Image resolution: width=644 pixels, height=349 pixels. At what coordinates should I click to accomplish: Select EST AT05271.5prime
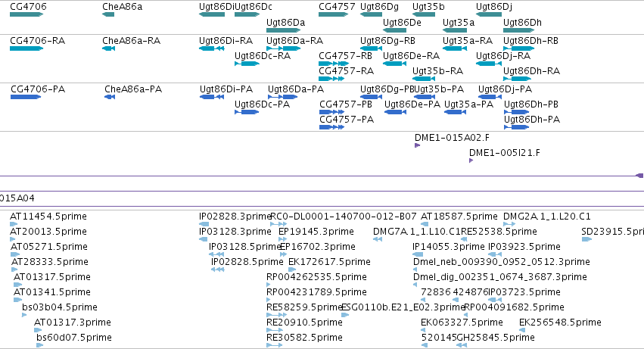click(x=15, y=254)
